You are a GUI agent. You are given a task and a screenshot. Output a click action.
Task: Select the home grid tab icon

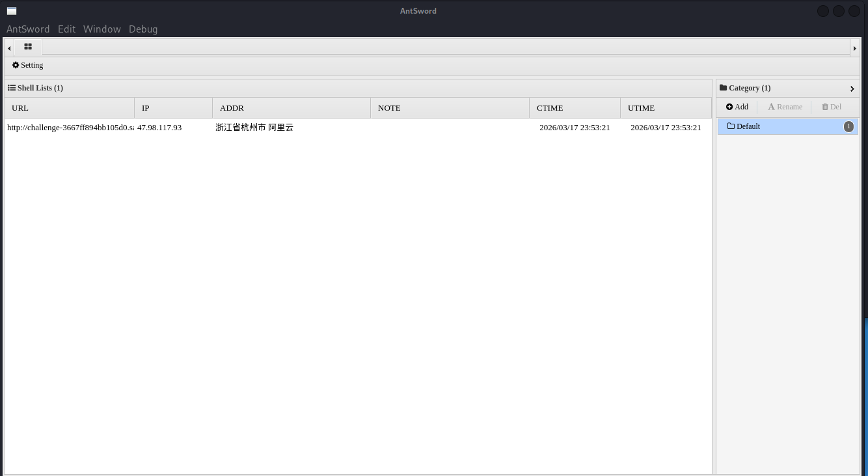28,47
